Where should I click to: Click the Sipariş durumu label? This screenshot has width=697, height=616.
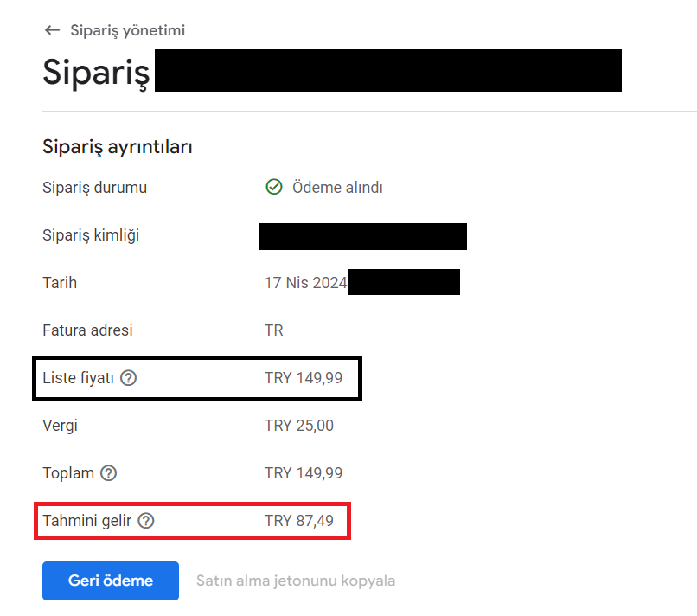pos(94,188)
